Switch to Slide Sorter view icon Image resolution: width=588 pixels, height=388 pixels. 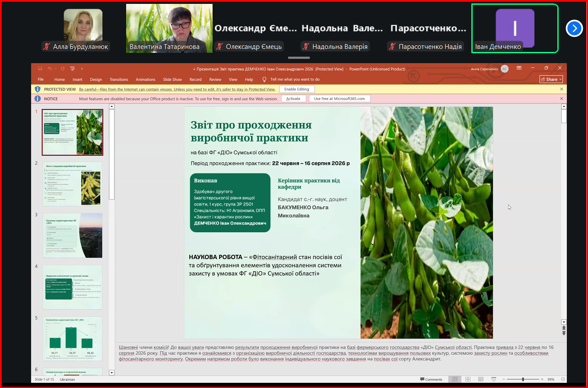click(x=468, y=379)
